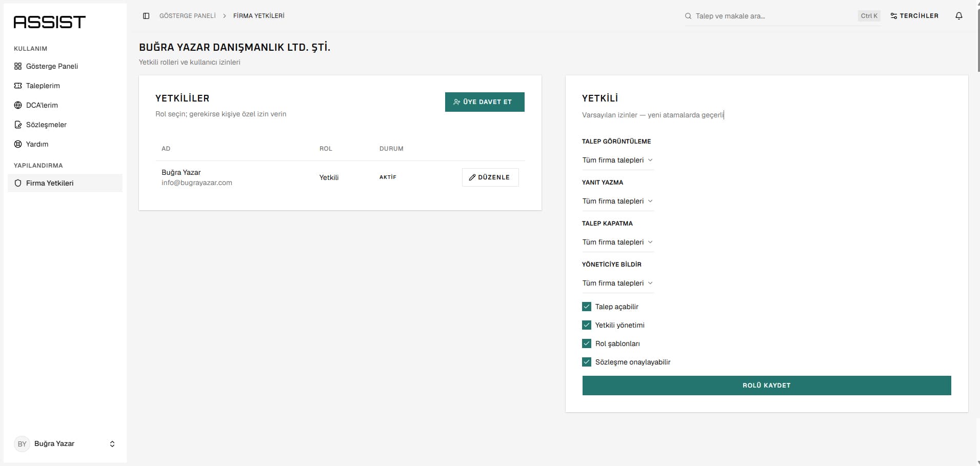Click the pencil icon in Düzenle
This screenshot has width=980, height=466.
pos(472,177)
